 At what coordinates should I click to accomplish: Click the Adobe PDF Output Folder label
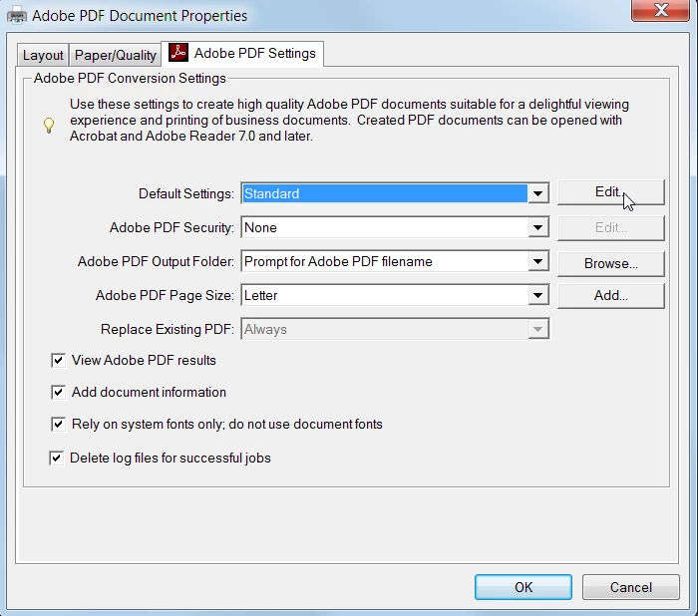point(156,261)
